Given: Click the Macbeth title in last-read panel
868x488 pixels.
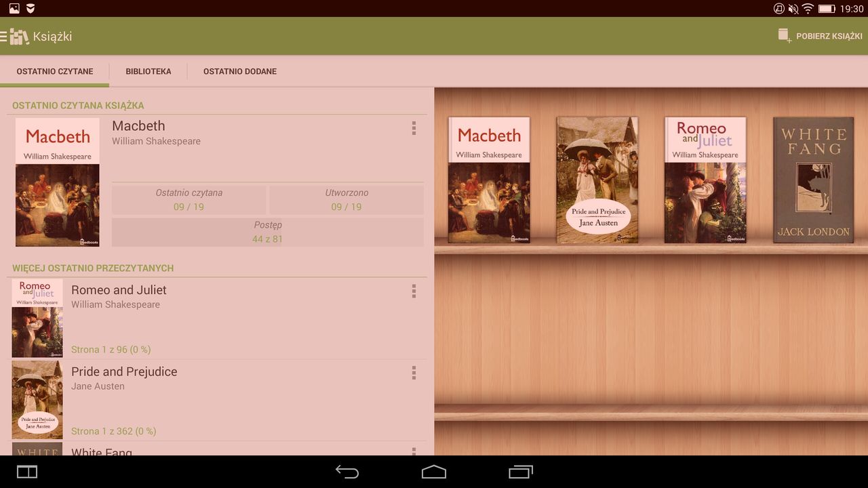Looking at the screenshot, I should pos(138,126).
